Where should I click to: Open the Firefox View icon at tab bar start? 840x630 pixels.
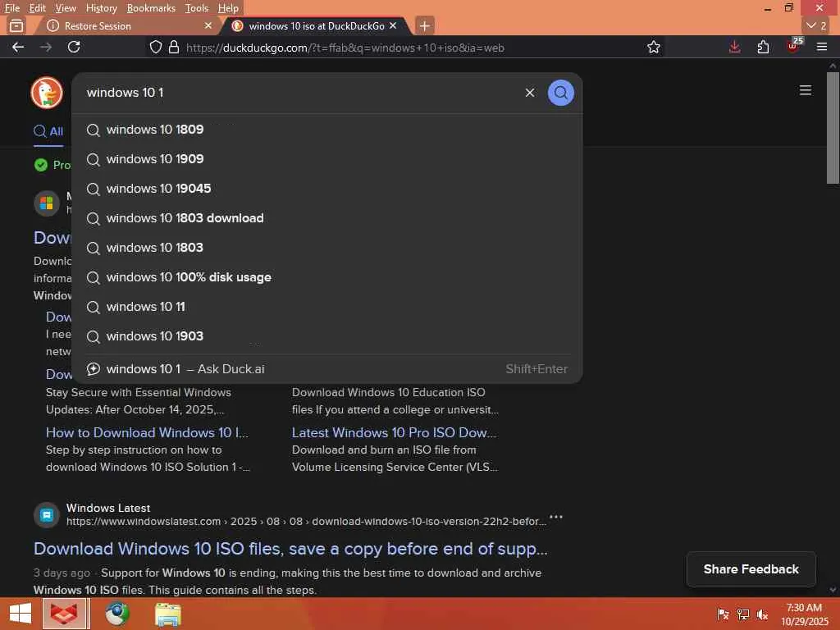pos(16,25)
